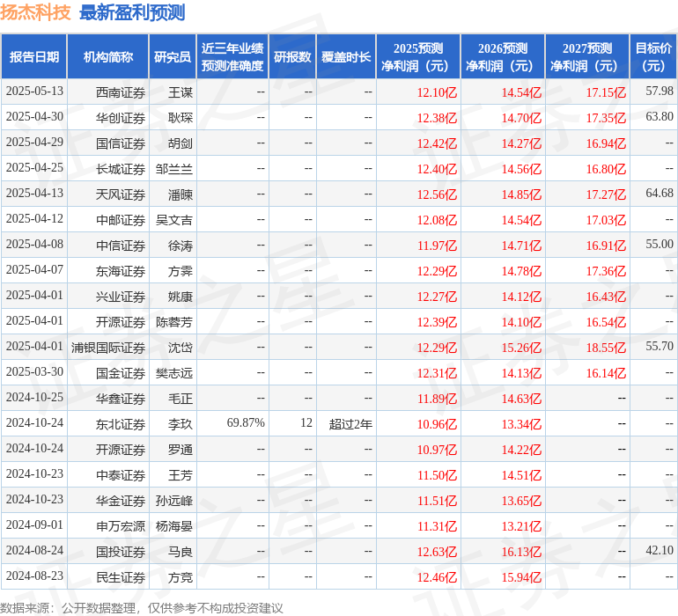This screenshot has height=616, width=678.
Task: Click the 69.87% accuracy value
Action: tap(246, 423)
